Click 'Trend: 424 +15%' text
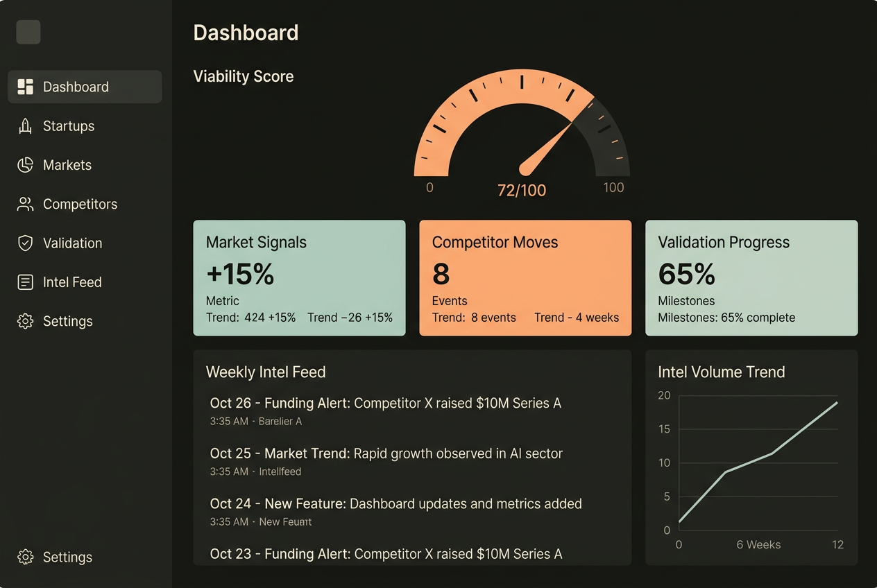The image size is (877, 588). (x=251, y=318)
